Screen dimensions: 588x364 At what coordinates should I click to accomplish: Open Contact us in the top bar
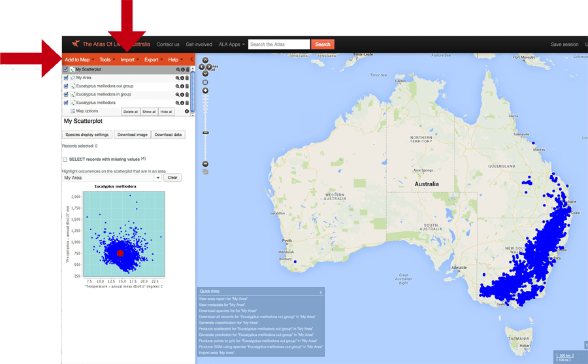(x=168, y=44)
